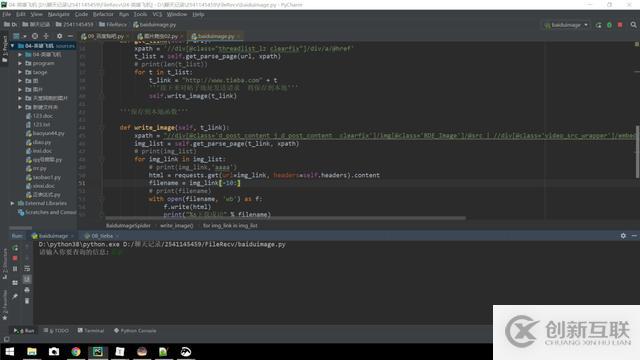Screen dimensions: 640x360
Task: Click the green debug icon in top toolbar
Action: [x=609, y=25]
